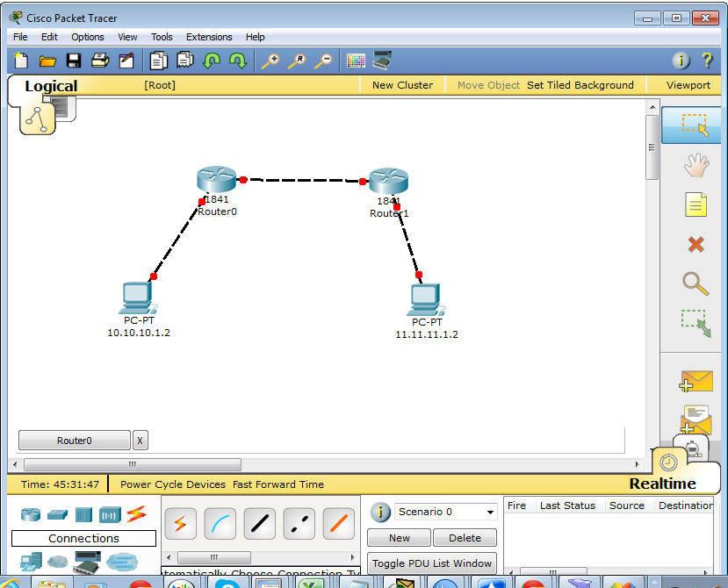Close the Router0 entry with X
Screen dimensions: 728x588
tap(140, 440)
